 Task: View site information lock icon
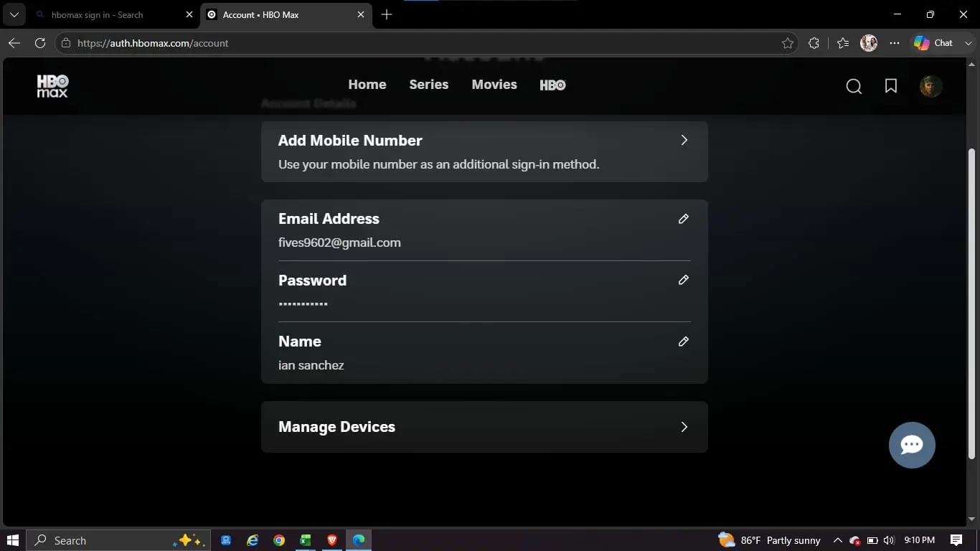pyautogui.click(x=66, y=43)
